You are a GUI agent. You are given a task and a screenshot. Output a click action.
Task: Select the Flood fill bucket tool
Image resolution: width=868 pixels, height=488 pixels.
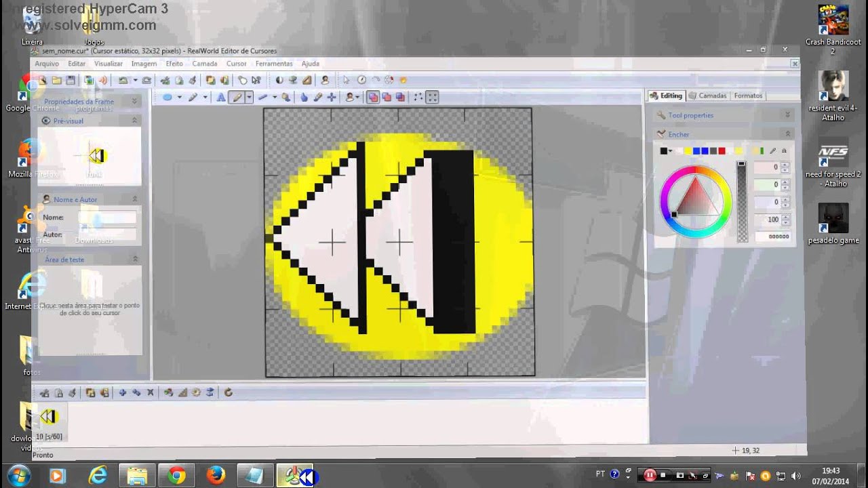[x=286, y=97]
